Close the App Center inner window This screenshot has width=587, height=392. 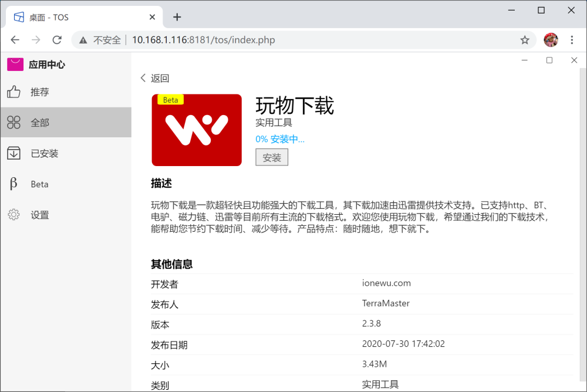(574, 60)
